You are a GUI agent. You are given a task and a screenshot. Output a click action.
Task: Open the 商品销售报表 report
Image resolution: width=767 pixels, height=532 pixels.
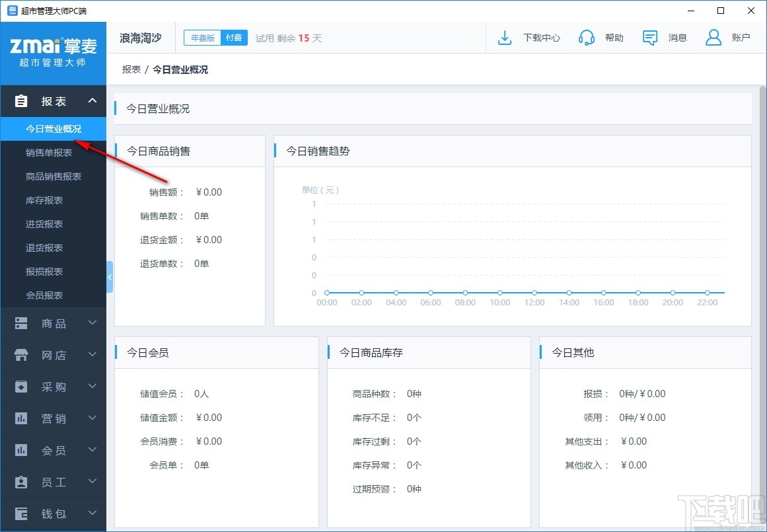(54, 176)
